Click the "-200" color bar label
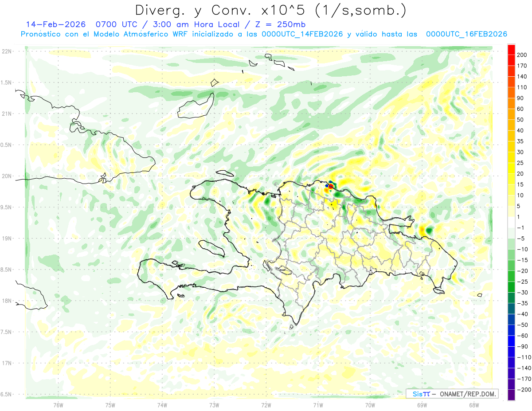 tap(524, 390)
